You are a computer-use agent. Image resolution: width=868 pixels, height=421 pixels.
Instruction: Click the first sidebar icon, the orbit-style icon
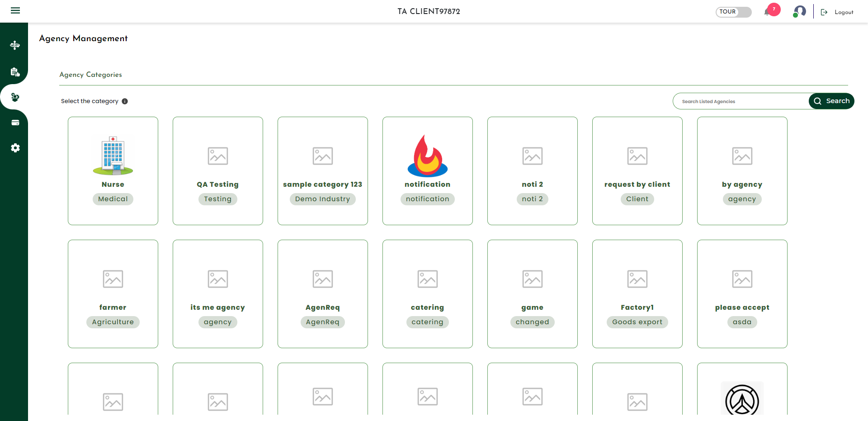pyautogui.click(x=15, y=45)
